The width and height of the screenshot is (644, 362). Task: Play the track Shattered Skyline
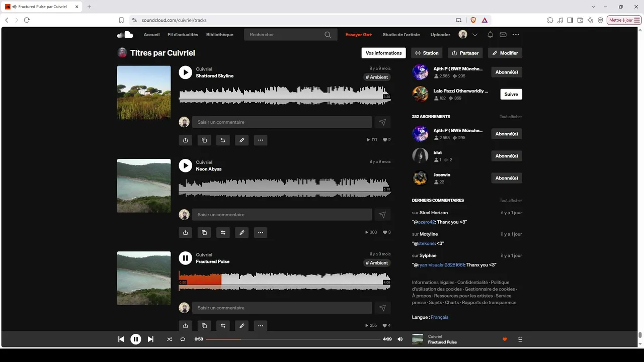point(185,72)
